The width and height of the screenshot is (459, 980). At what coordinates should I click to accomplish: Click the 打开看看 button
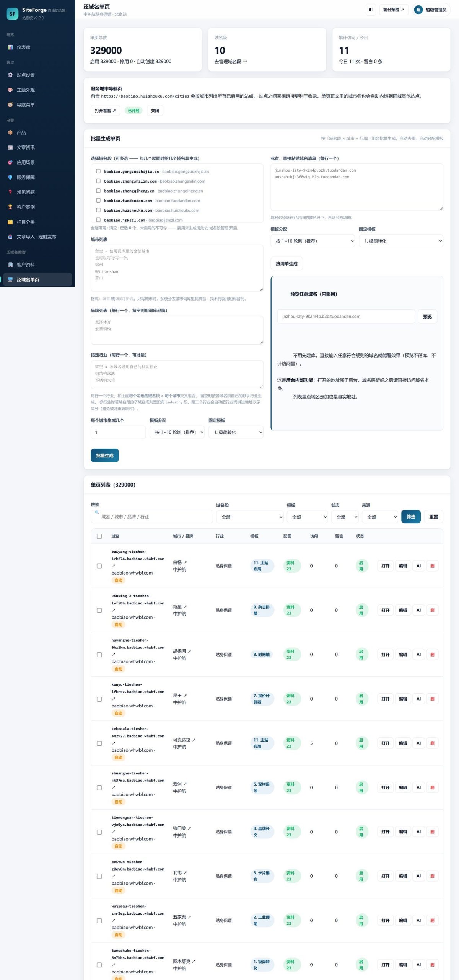coord(105,111)
